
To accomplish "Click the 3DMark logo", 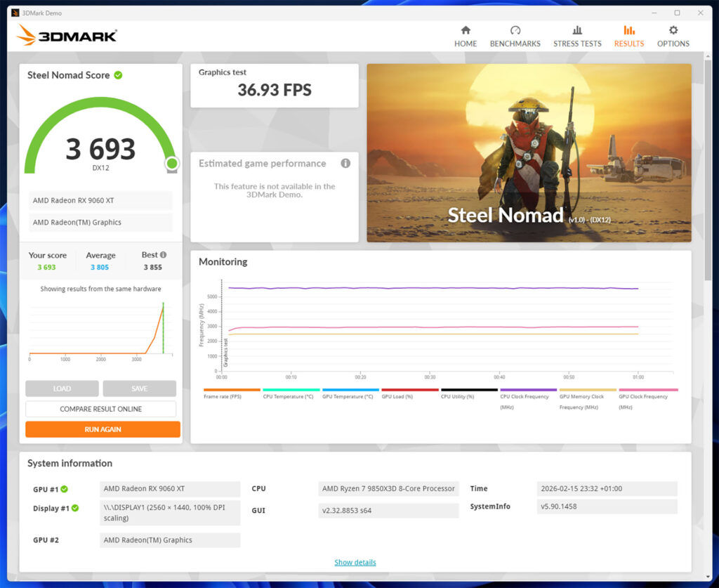I will coord(67,35).
